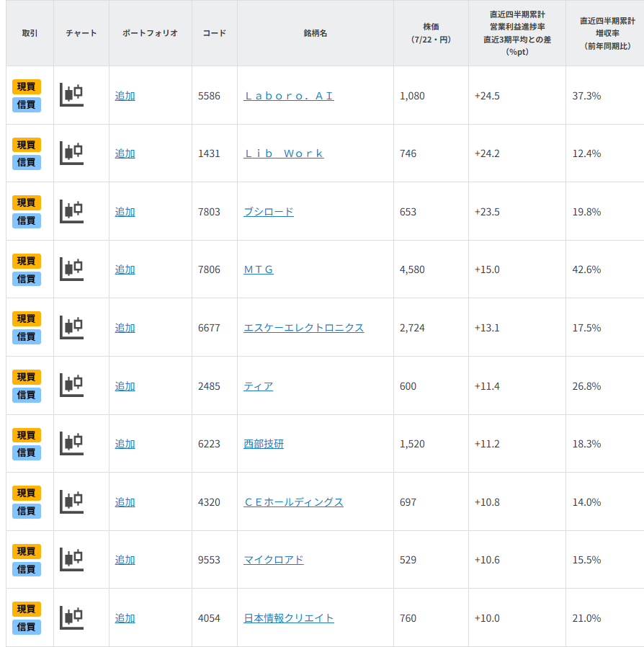Click the 現買 button for ティア
Image resolution: width=644 pixels, height=647 pixels.
27,377
